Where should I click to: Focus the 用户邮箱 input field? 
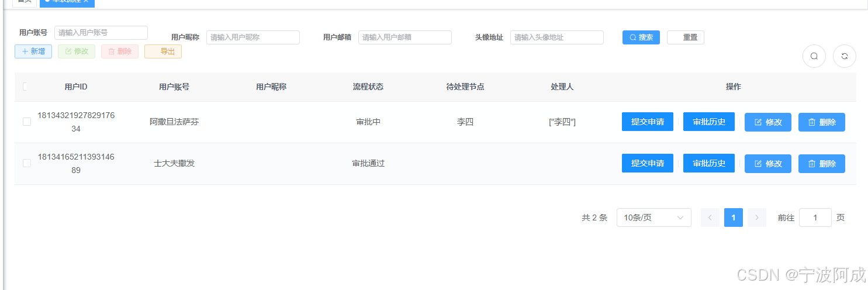coord(405,37)
